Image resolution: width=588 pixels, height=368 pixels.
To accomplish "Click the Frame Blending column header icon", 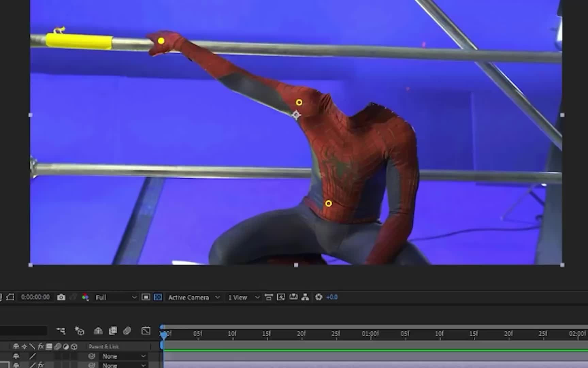I will [x=49, y=347].
